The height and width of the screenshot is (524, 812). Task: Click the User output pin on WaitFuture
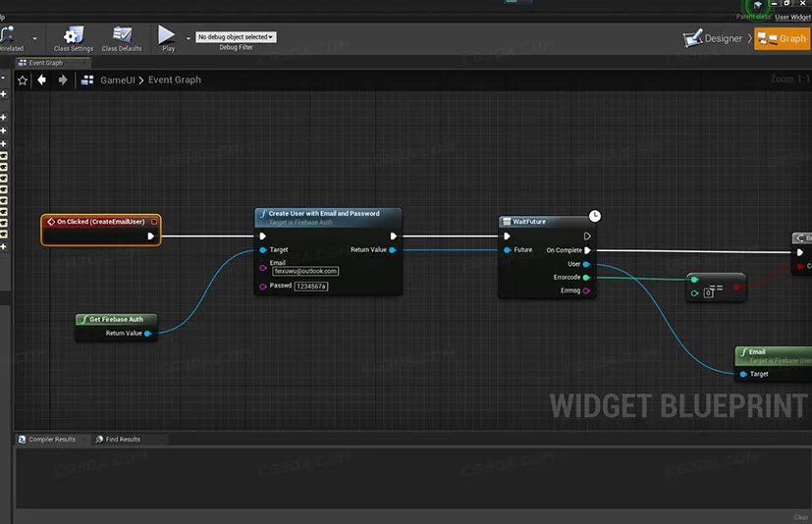(x=586, y=264)
